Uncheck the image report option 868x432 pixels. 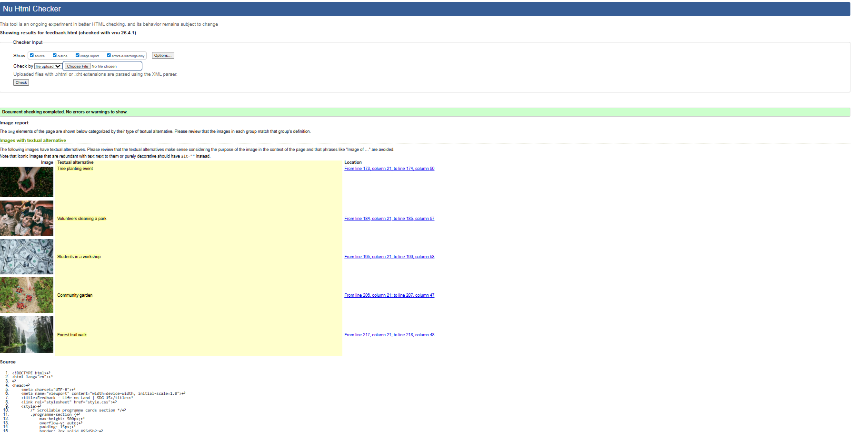[78, 55]
